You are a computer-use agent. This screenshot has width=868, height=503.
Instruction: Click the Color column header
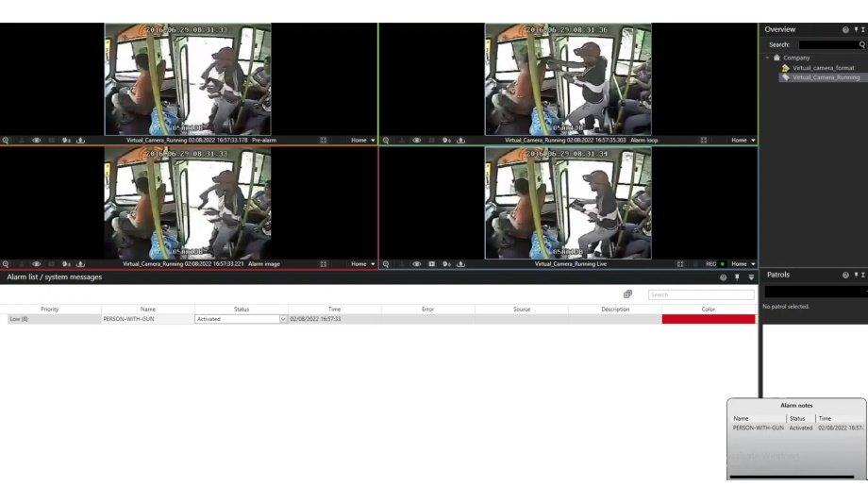(x=709, y=310)
